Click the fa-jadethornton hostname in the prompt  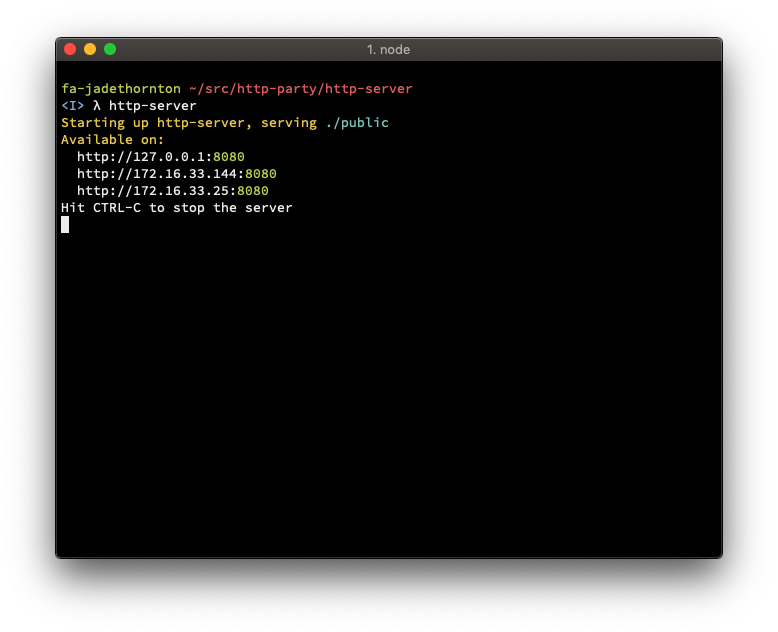[121, 89]
